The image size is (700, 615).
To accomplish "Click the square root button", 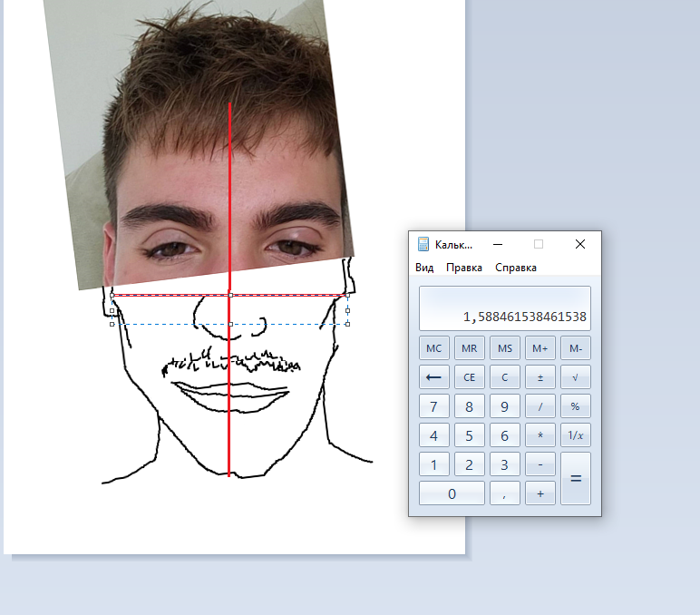I will (x=576, y=377).
